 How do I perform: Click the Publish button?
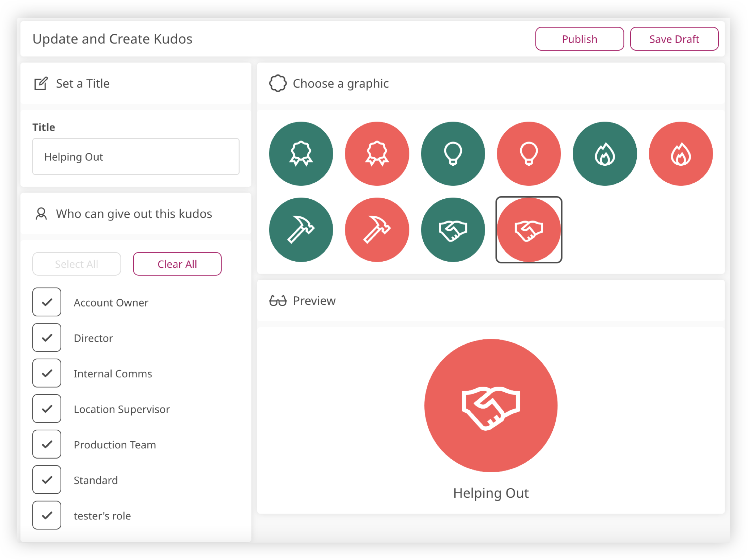click(x=579, y=39)
